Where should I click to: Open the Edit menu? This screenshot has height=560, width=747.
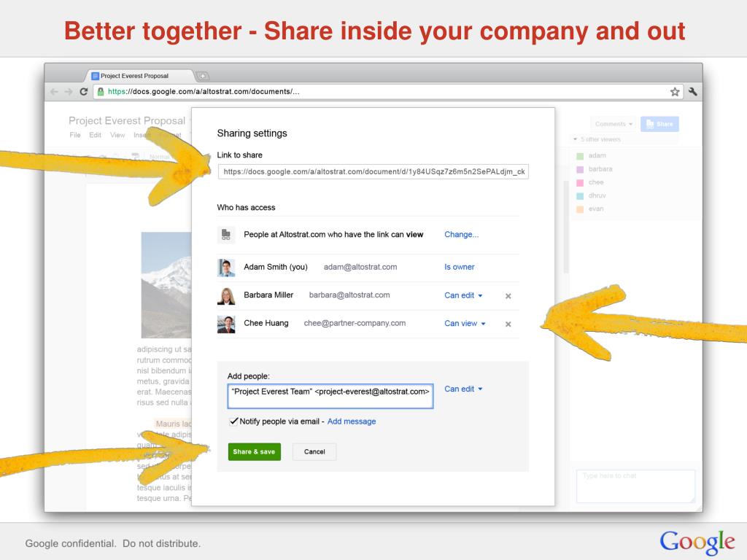96,135
